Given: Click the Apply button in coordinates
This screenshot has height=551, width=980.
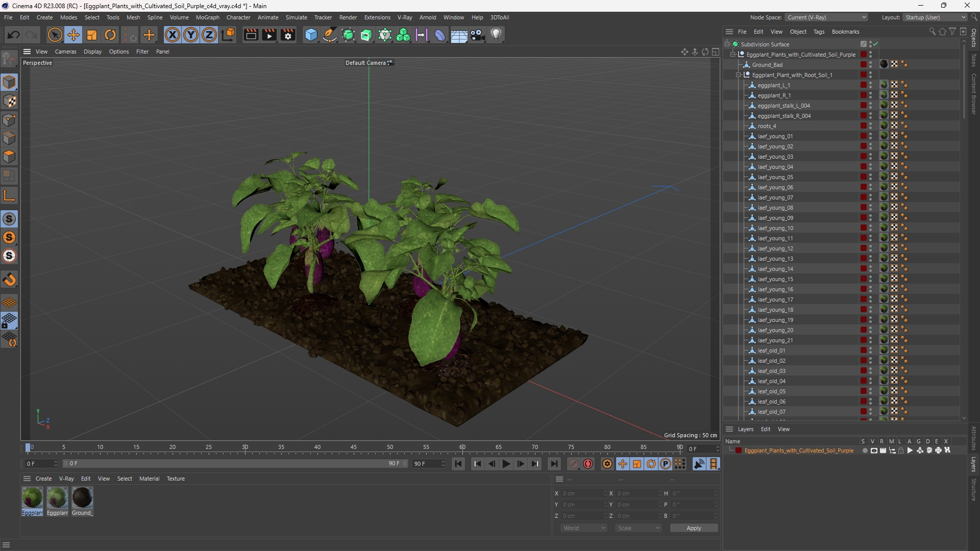Looking at the screenshot, I should (694, 528).
